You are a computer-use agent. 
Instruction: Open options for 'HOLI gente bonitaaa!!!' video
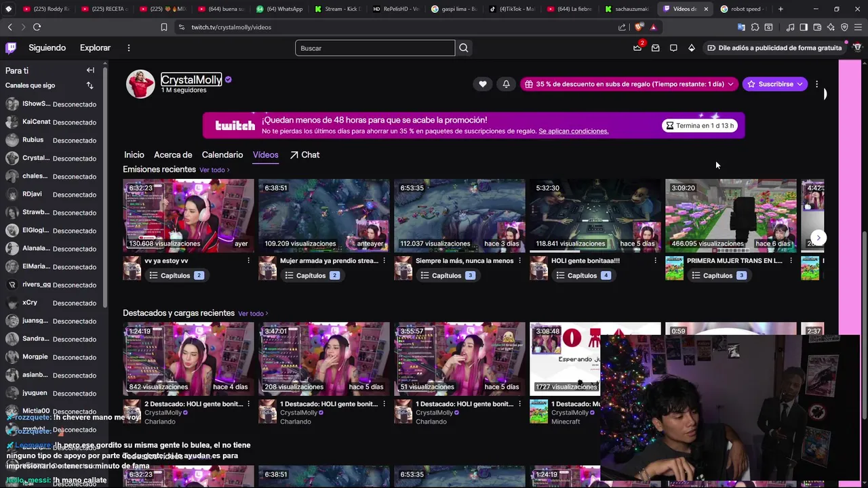pyautogui.click(x=655, y=260)
